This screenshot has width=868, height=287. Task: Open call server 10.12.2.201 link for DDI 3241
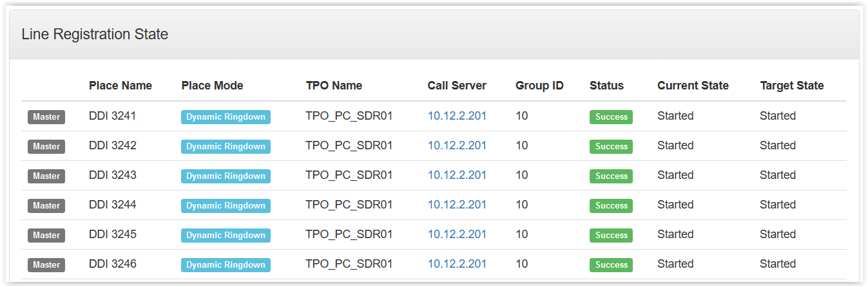tap(457, 116)
